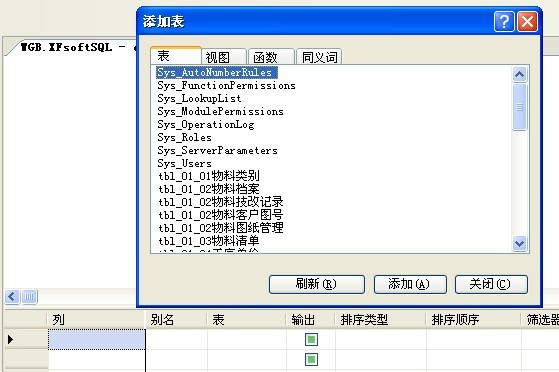The image size is (559, 372).
Task: Click the first row 别名 cell
Action: click(176, 339)
